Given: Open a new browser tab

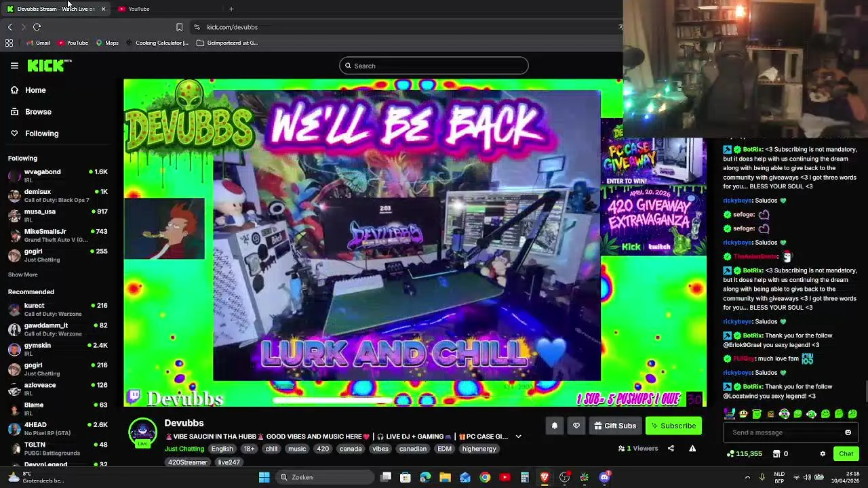Looking at the screenshot, I should point(231,9).
